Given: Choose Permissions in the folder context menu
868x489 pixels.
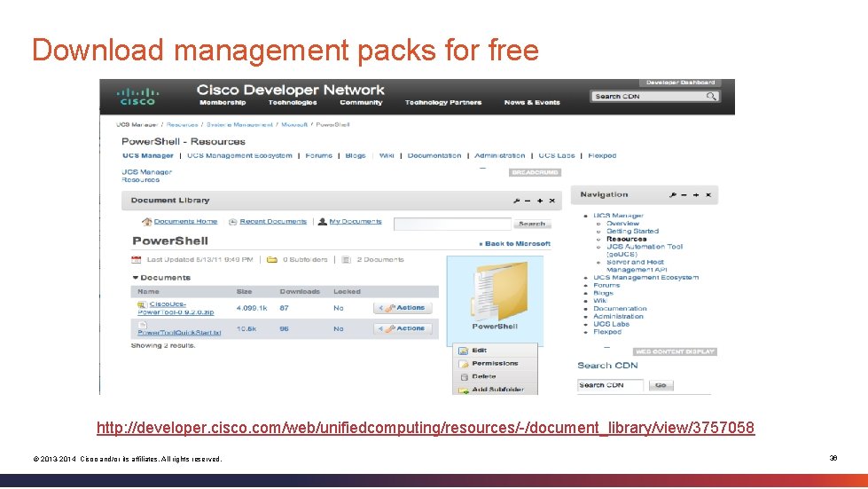Looking at the screenshot, I should (x=495, y=364).
